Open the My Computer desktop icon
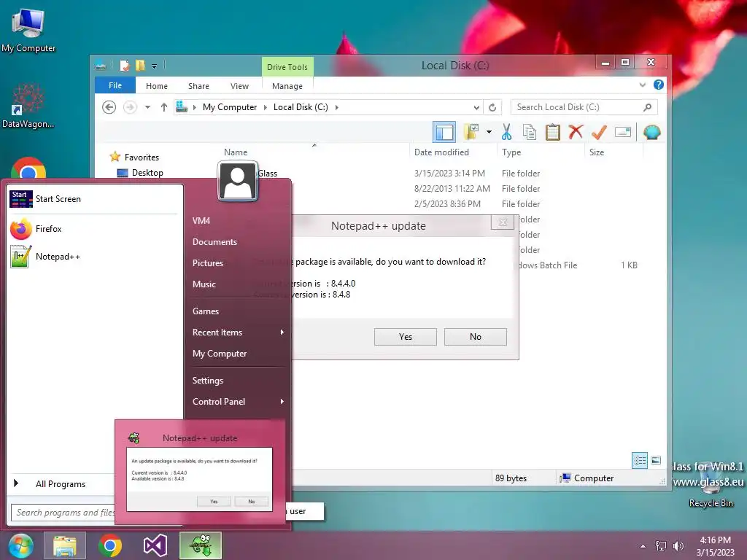747x560 pixels. click(x=28, y=29)
